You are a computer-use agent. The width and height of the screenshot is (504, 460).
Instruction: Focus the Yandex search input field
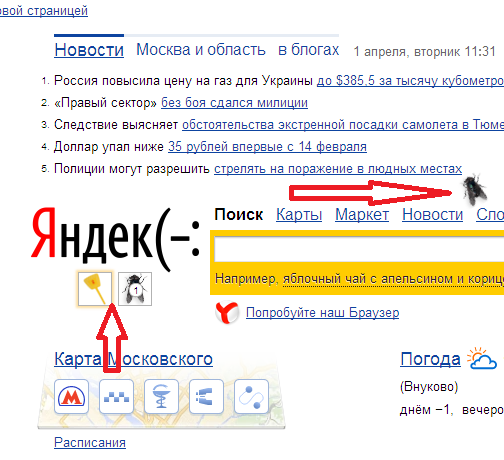click(x=359, y=248)
